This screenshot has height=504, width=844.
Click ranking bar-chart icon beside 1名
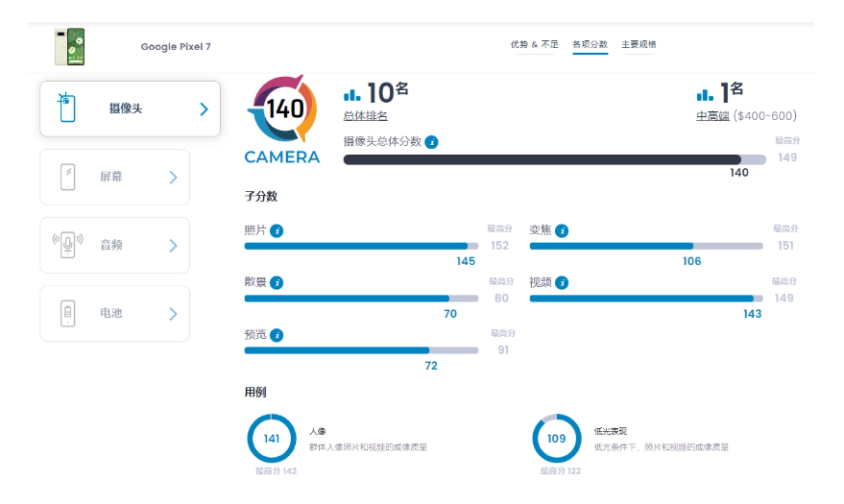tap(705, 95)
